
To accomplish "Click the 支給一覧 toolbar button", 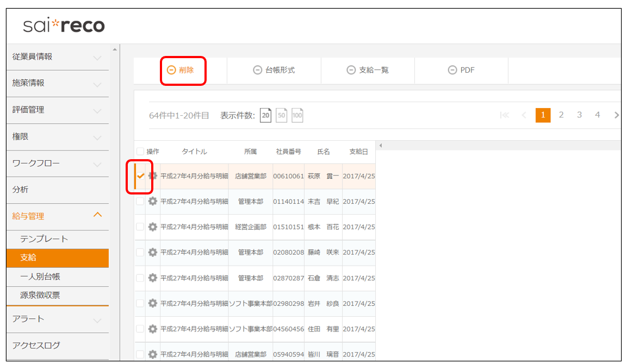I will pos(368,70).
